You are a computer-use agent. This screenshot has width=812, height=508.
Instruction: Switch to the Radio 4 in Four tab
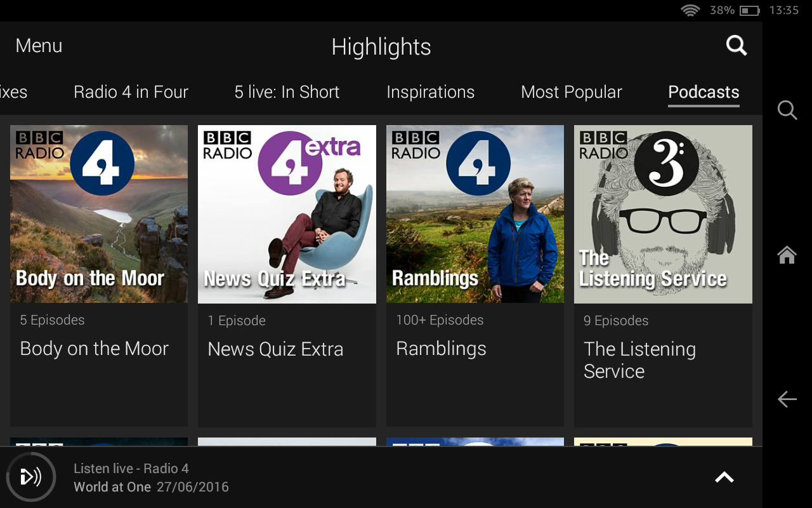(x=131, y=92)
